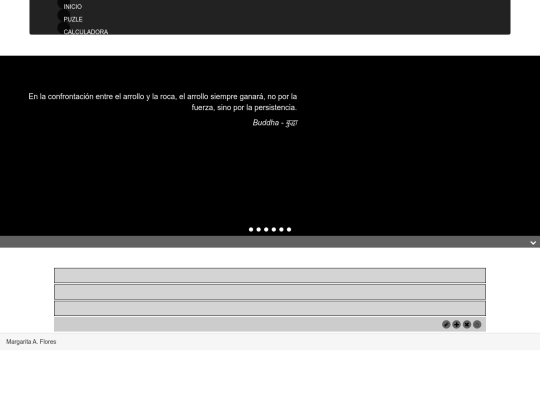The width and height of the screenshot is (540, 405).
Task: Select the sixth carousel dot
Action: pos(289,229)
